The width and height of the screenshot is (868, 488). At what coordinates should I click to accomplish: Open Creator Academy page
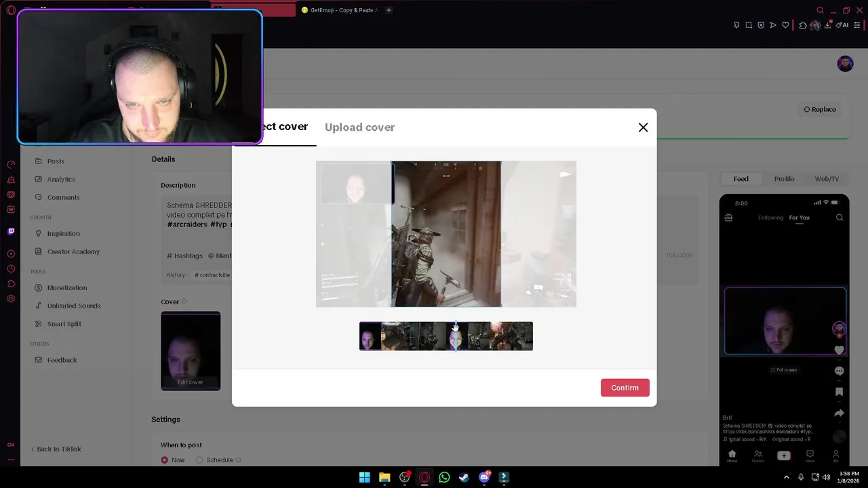73,251
